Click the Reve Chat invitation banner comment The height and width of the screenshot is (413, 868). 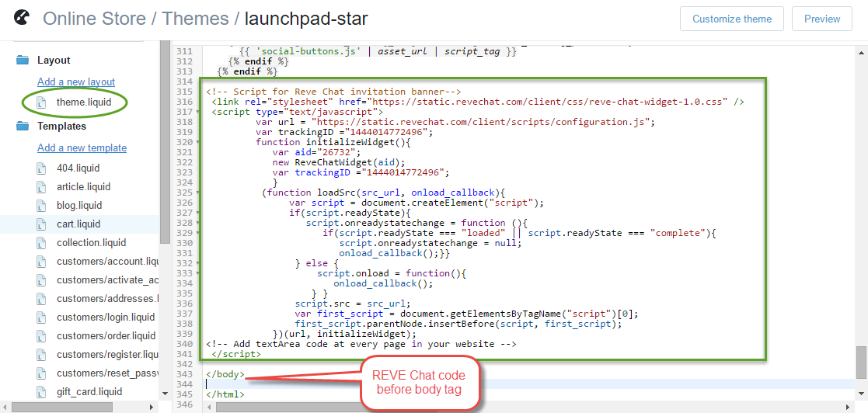tap(333, 92)
